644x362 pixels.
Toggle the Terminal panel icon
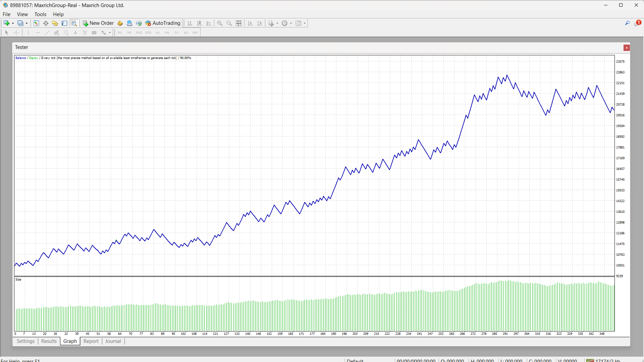(x=64, y=23)
